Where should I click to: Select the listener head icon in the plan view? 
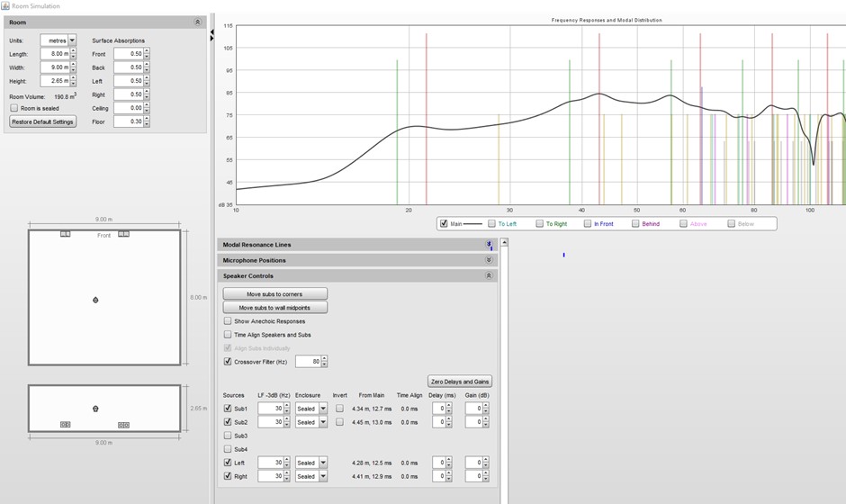coord(95,300)
